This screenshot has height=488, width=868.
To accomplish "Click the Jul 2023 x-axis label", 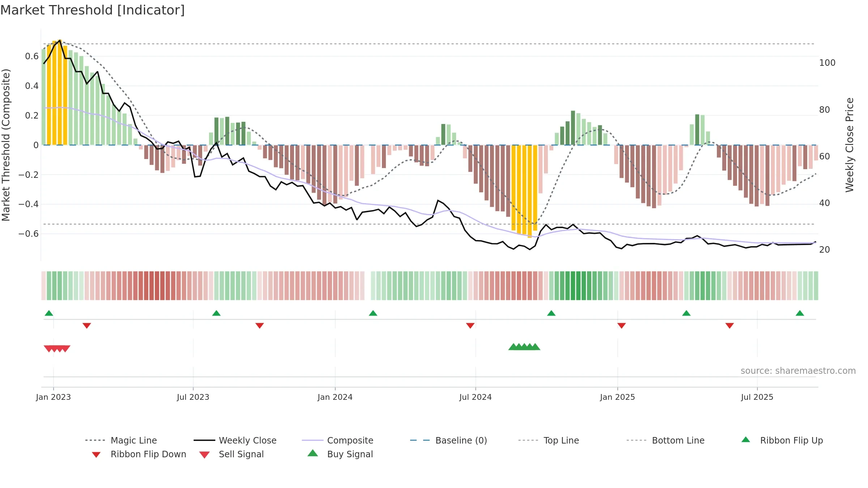I will pos(193,397).
